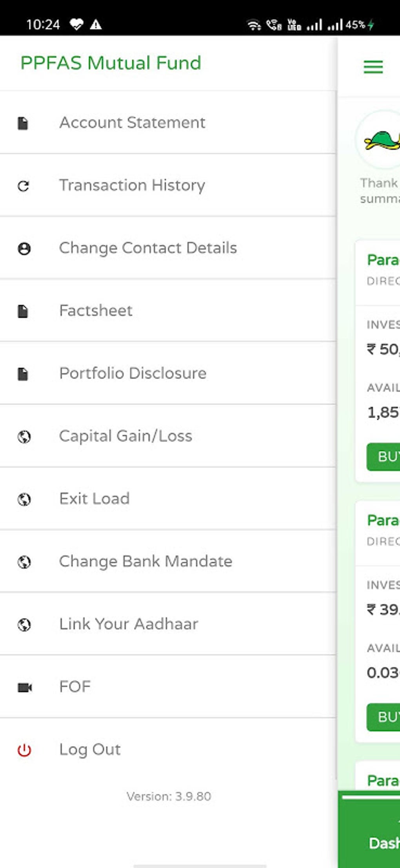Viewport: 400px width, 868px height.
Task: Tap the Portfolio Disclosure document icon
Action: [23, 374]
